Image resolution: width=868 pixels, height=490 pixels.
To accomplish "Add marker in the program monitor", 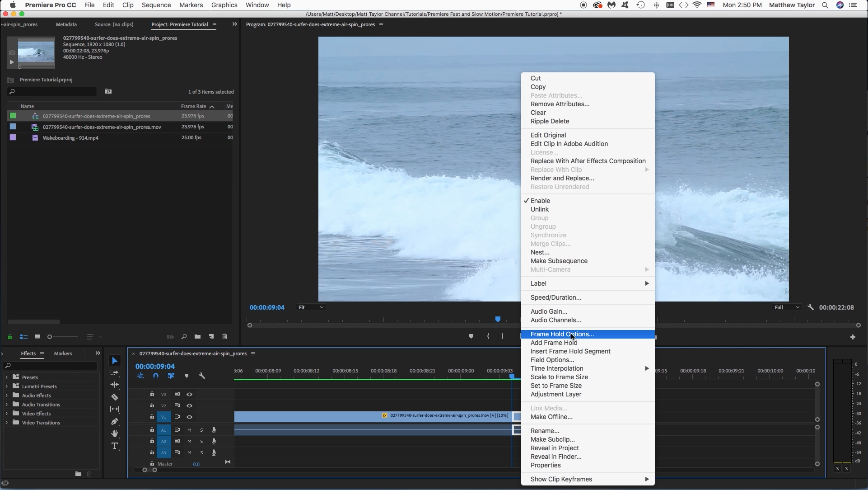I will coord(471,336).
